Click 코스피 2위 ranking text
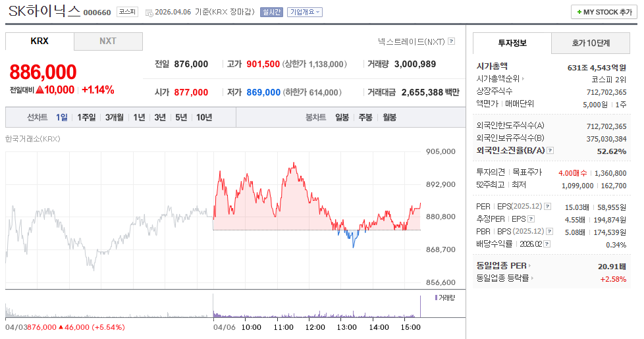Screen dimensions: 644x339 608,80
